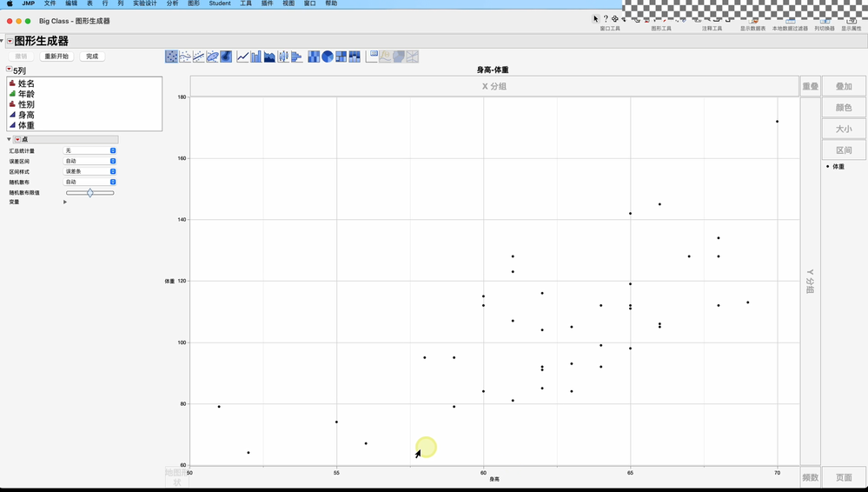The height and width of the screenshot is (492, 868).
Task: Select the Map Shapes element icon
Action: point(399,57)
